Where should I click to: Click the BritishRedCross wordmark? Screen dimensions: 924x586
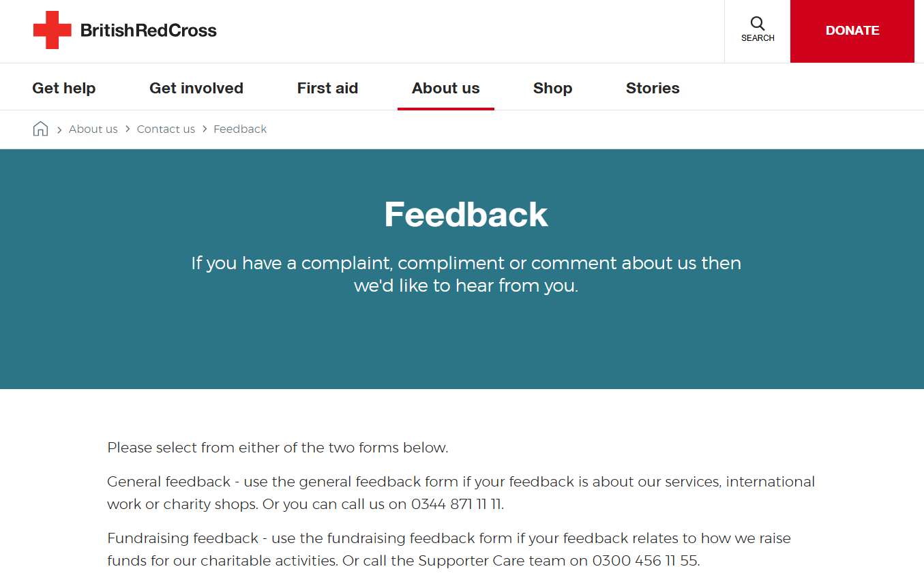pos(148,31)
